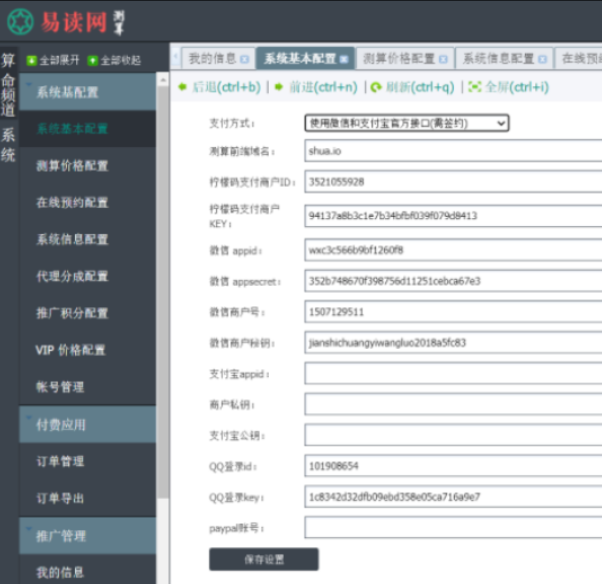Click the 易读网 logo icon
This screenshot has width=602, height=584.
pyautogui.click(x=20, y=21)
